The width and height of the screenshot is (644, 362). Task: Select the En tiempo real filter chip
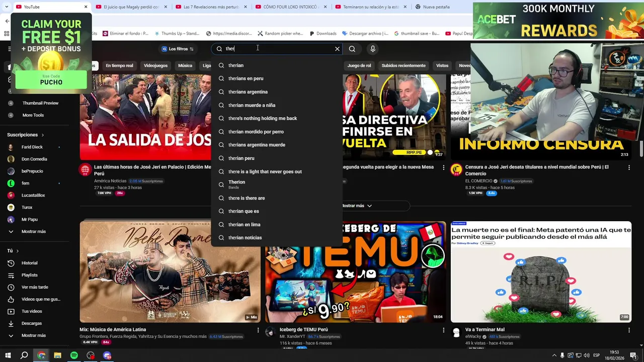pos(119,66)
